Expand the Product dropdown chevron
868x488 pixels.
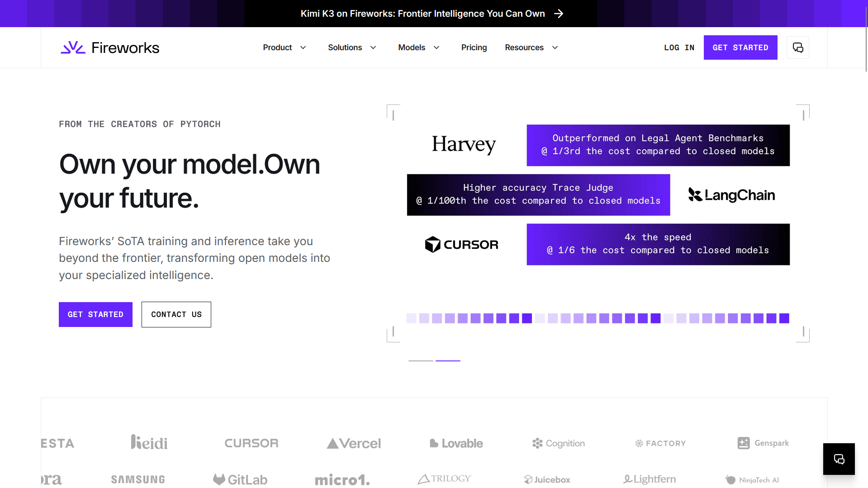tap(303, 47)
